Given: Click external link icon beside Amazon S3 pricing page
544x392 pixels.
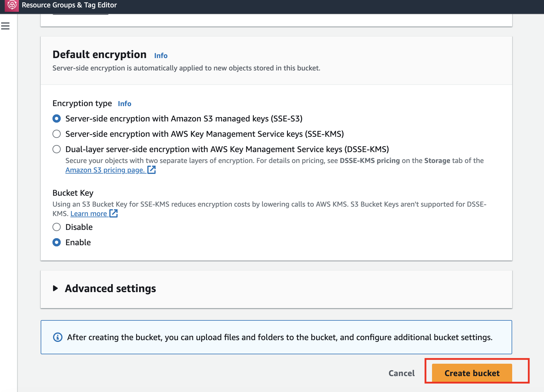Looking at the screenshot, I should pos(151,170).
